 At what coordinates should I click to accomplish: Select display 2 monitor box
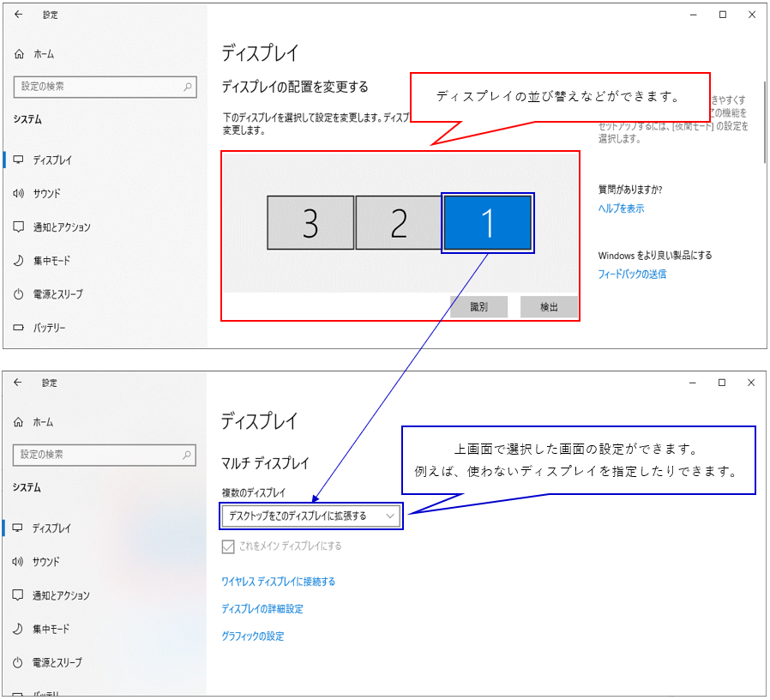click(399, 223)
